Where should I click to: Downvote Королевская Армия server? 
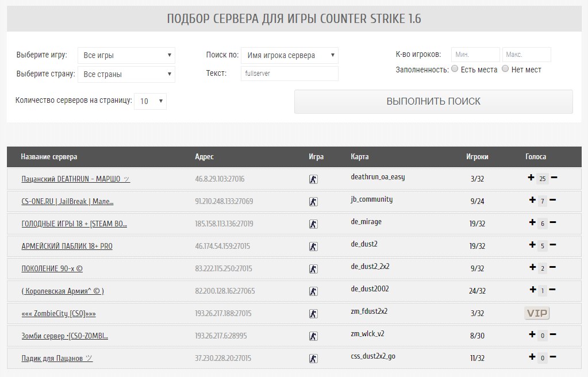coord(552,290)
